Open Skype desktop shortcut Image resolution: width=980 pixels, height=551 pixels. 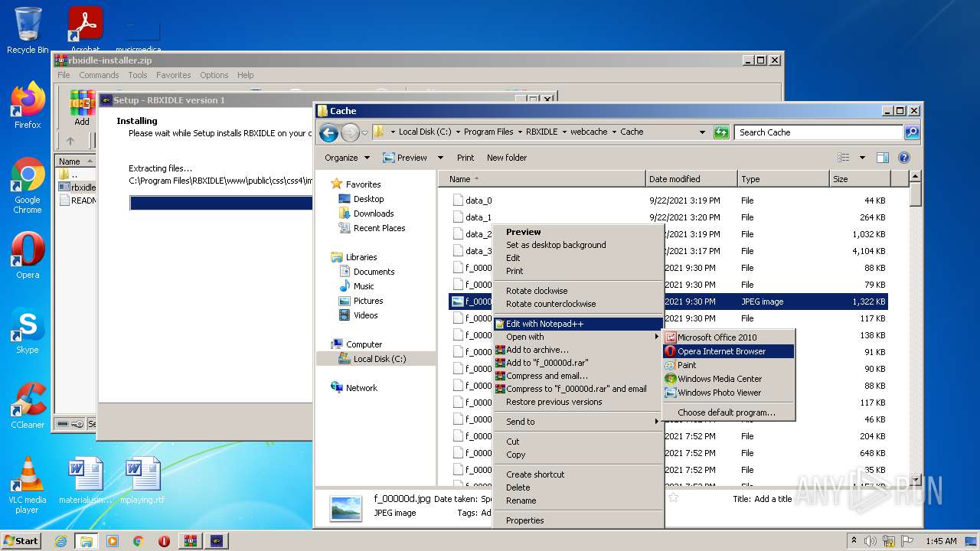(x=28, y=331)
